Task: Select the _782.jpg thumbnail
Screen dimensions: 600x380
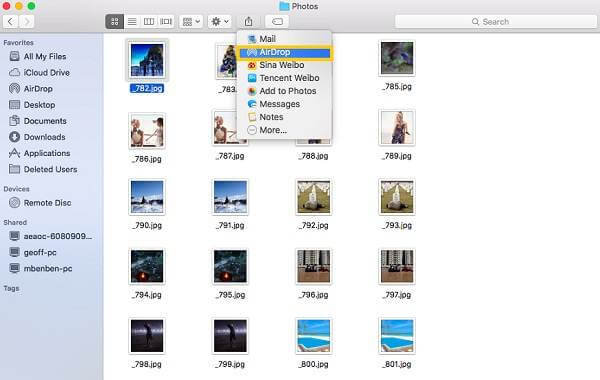Action: coord(147,60)
